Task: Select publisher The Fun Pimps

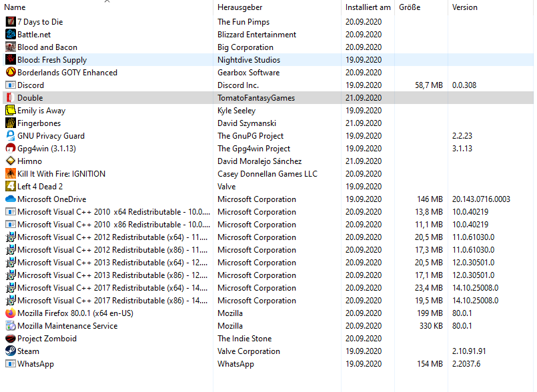Action: click(243, 22)
